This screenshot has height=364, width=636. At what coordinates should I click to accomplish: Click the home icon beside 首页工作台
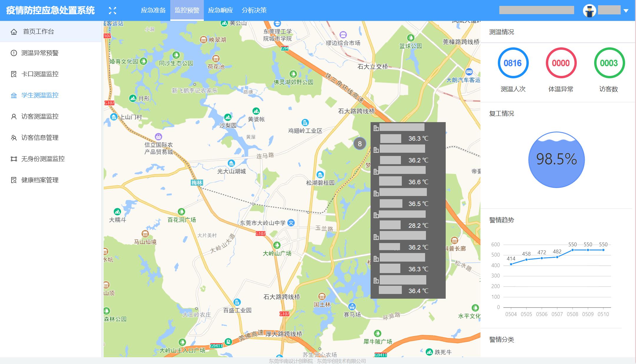(14, 32)
